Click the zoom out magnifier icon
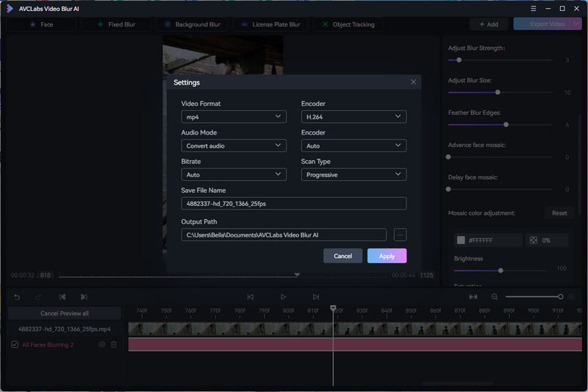588x392 pixels. [495, 297]
